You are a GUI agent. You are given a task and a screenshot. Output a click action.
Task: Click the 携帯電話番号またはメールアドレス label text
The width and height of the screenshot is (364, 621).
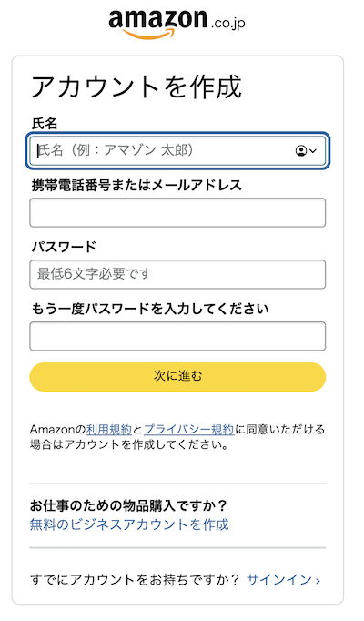(136, 186)
